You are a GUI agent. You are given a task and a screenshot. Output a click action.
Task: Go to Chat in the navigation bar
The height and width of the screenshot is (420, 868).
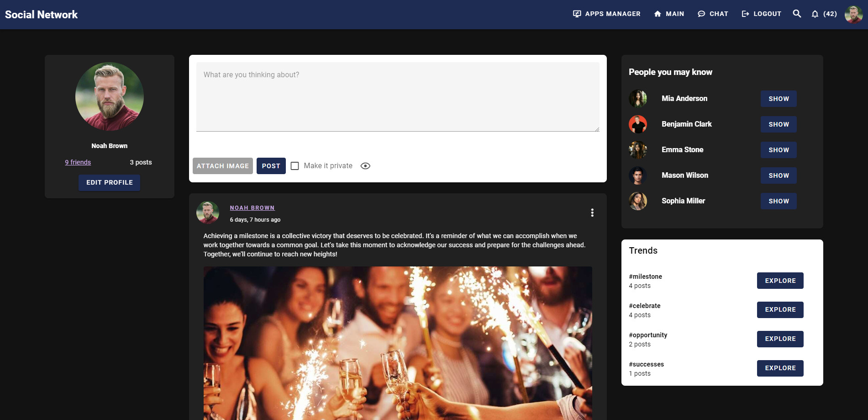[713, 14]
